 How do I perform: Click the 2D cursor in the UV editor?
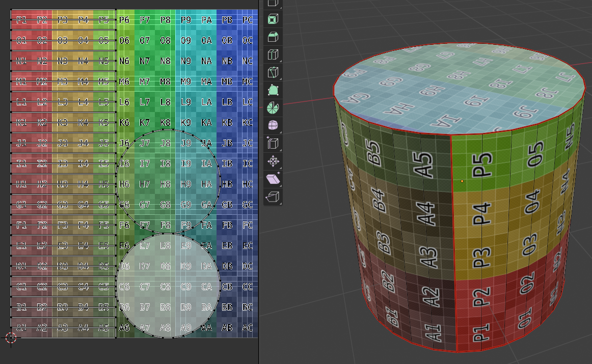coord(11,337)
